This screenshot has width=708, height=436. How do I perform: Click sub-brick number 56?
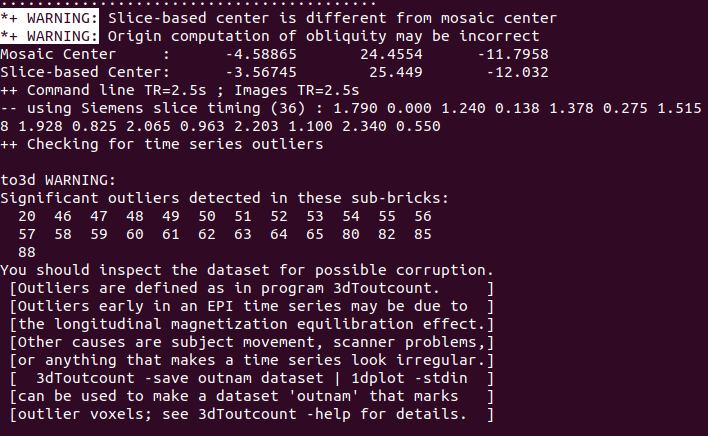tap(423, 216)
